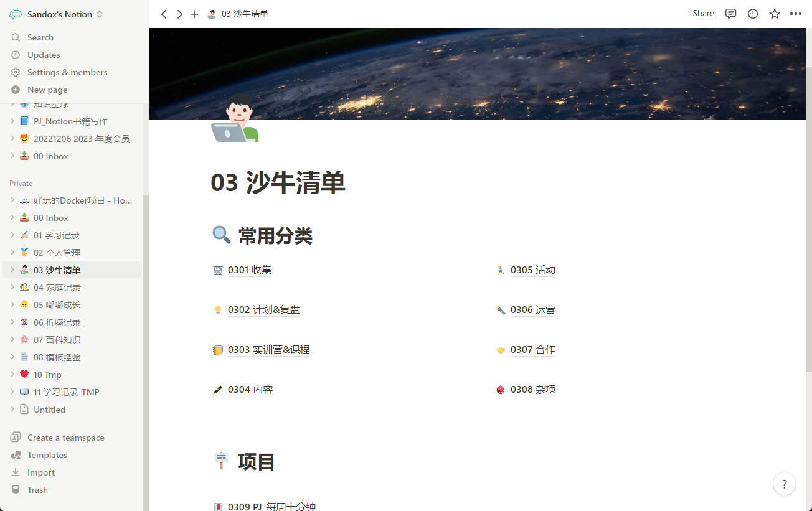This screenshot has width=812, height=511.
Task: Open the 0308 杂项 page link
Action: point(533,390)
